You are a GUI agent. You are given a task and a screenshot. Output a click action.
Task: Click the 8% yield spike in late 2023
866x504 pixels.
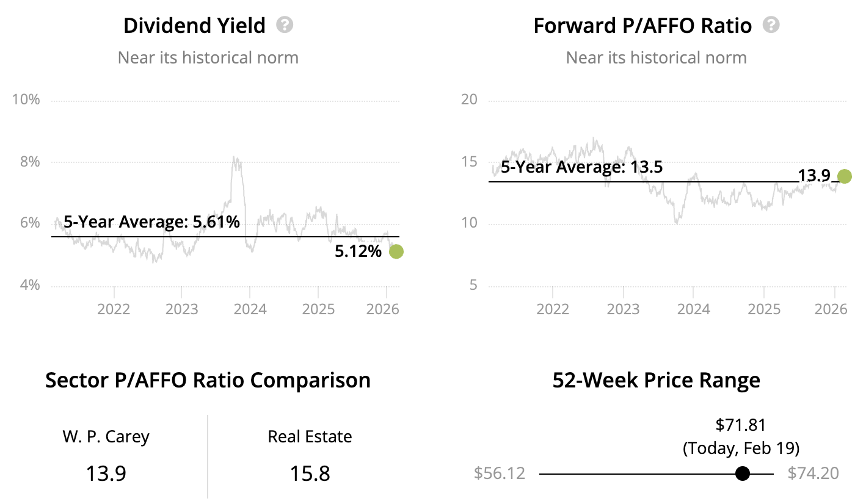[x=236, y=160]
